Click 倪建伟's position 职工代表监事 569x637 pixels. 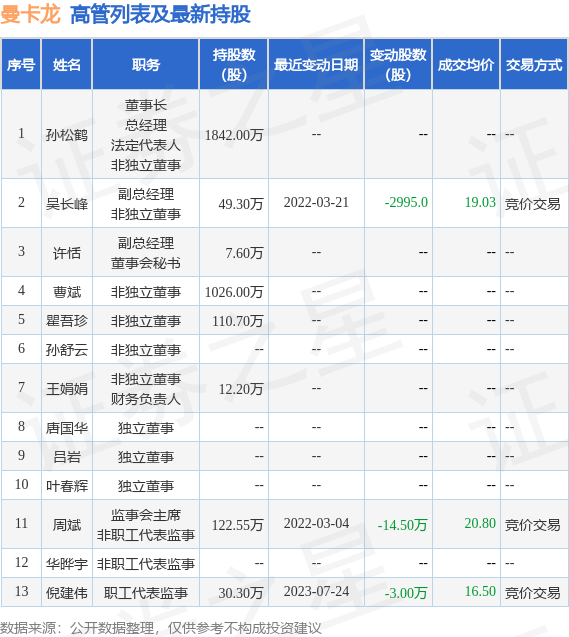click(146, 593)
